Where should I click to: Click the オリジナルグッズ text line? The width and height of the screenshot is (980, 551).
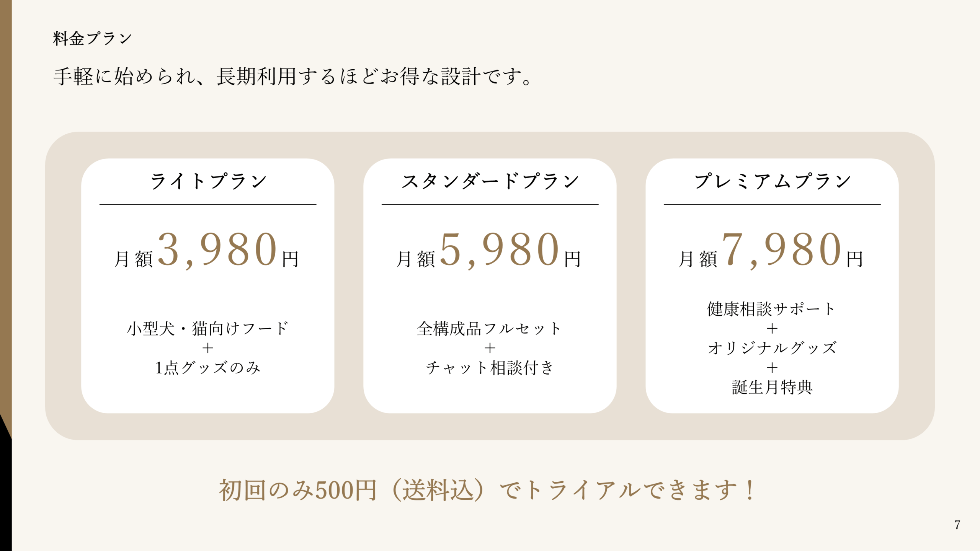click(x=772, y=348)
